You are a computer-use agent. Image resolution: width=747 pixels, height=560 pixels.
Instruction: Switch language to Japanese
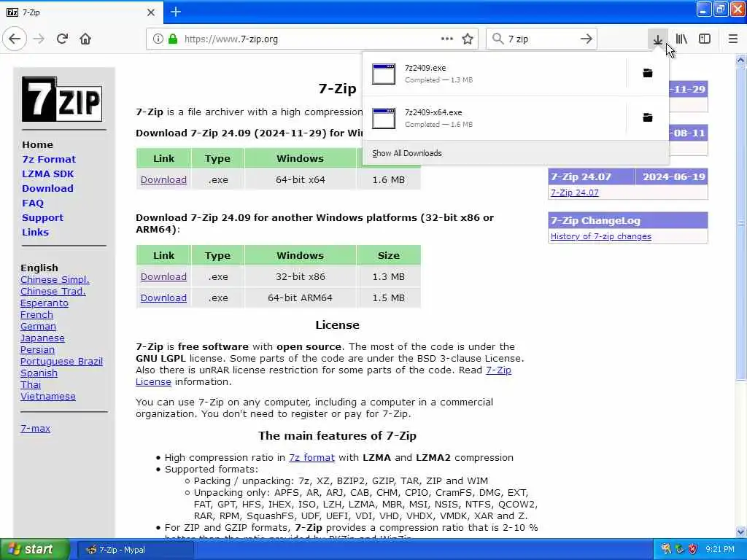pos(42,338)
